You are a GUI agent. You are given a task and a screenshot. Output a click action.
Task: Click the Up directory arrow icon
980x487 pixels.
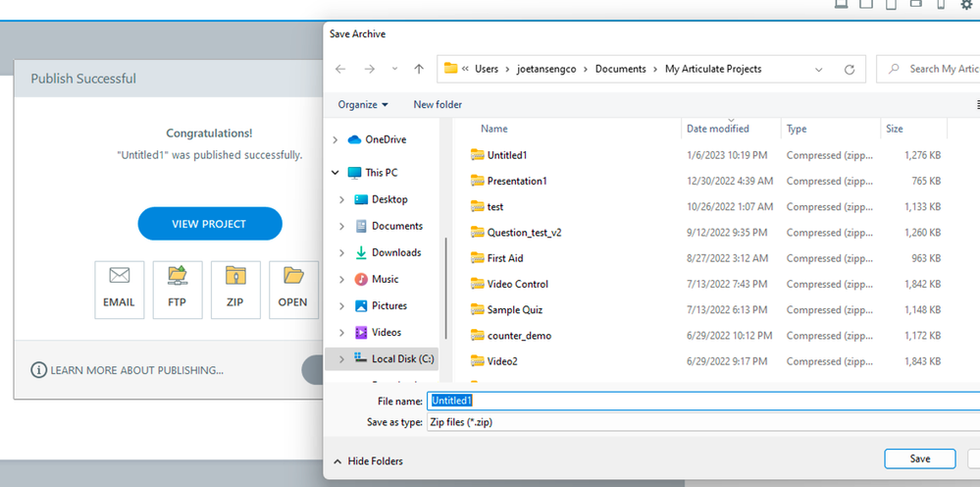419,70
